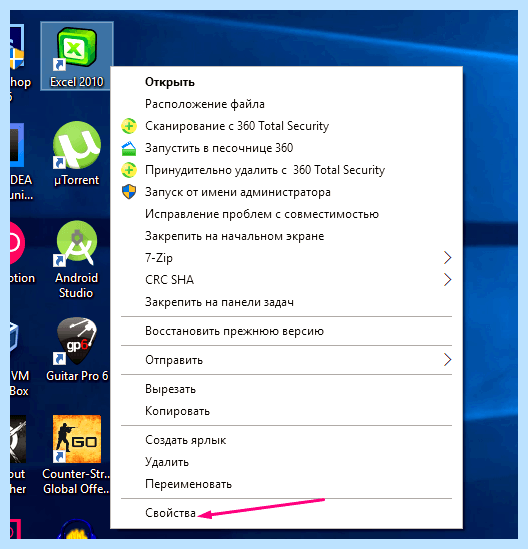
Task: Click the 360 icon beside Принудительно удалить
Action: click(129, 170)
